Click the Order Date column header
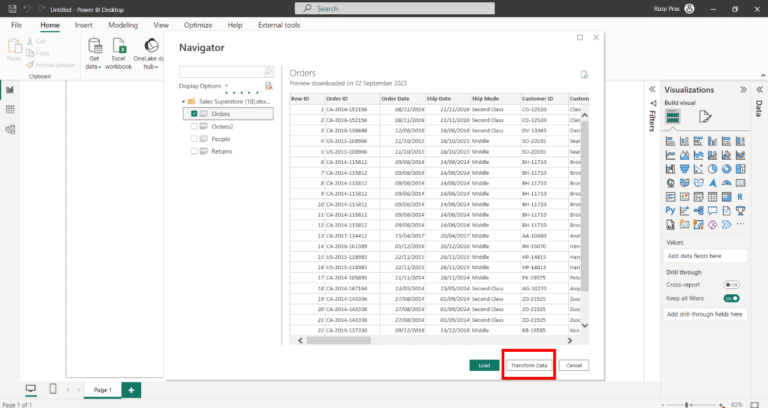 [x=403, y=98]
